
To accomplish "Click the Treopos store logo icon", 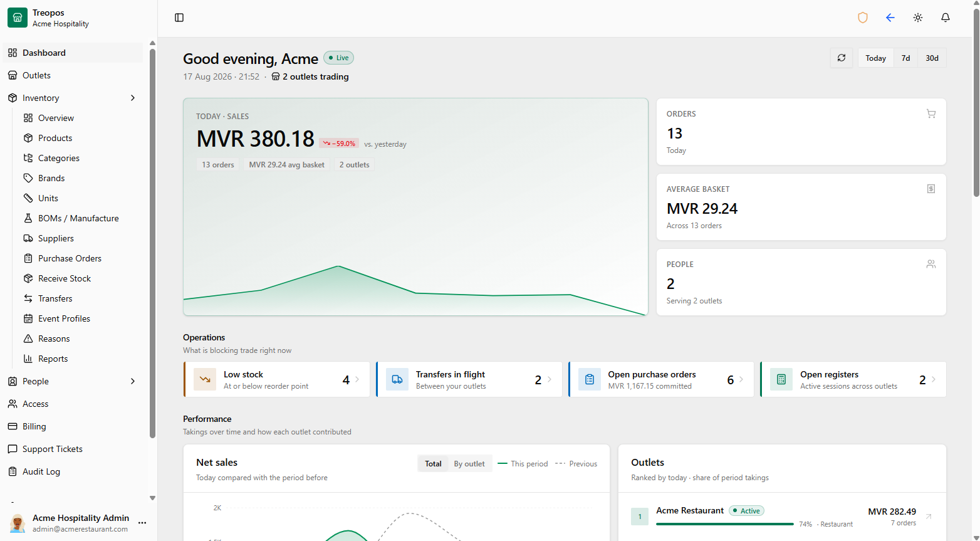I will point(18,18).
